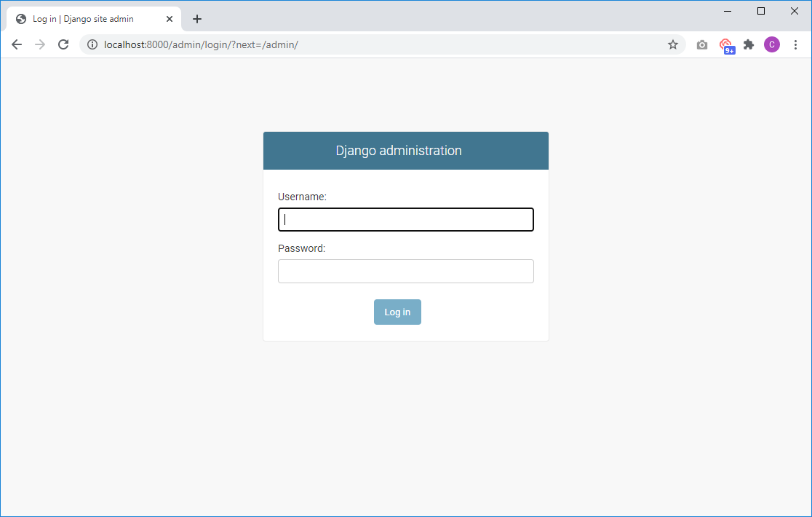The height and width of the screenshot is (517, 812).
Task: Focus the Username field
Action: [405, 220]
